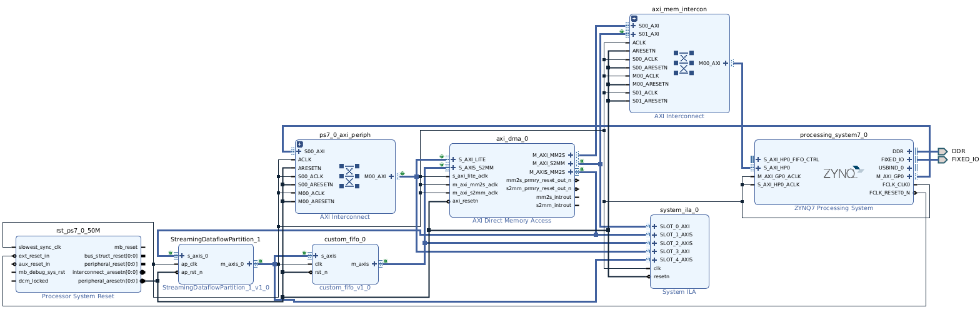Select the mm2s_introut pin on axi_dma_0

(x=554, y=197)
